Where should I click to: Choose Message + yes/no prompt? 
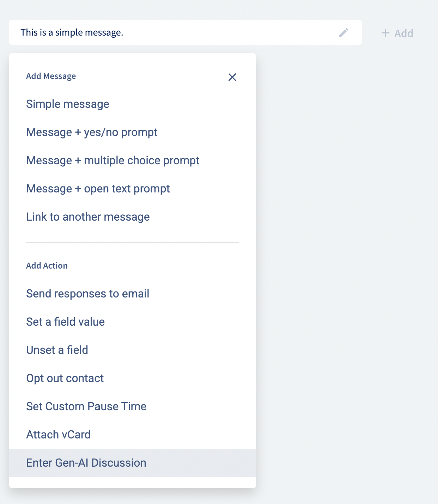click(x=92, y=133)
